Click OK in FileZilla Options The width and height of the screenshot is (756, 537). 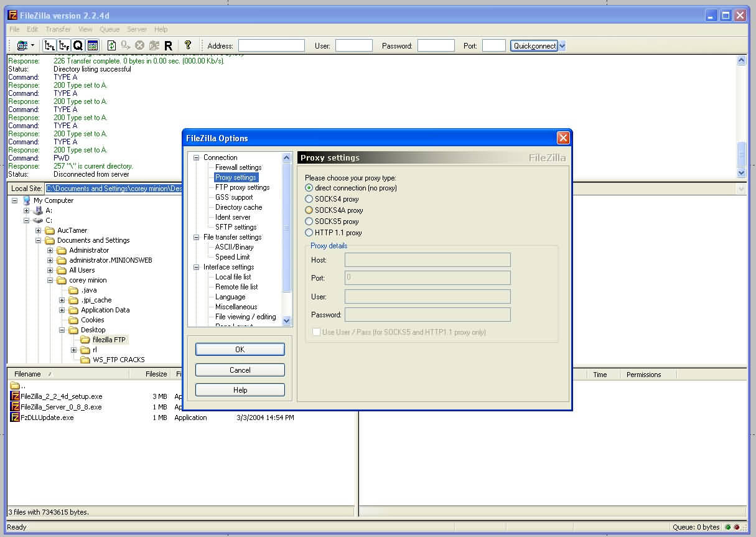240,350
